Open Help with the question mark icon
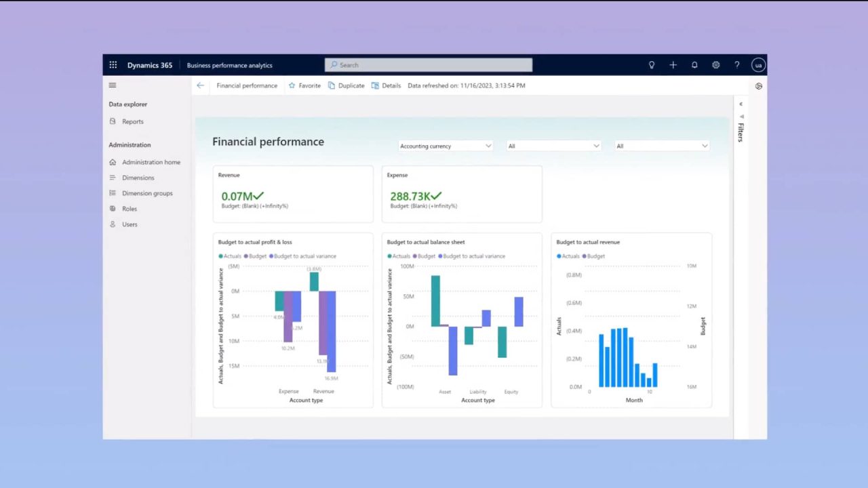The image size is (868, 488). pyautogui.click(x=737, y=64)
